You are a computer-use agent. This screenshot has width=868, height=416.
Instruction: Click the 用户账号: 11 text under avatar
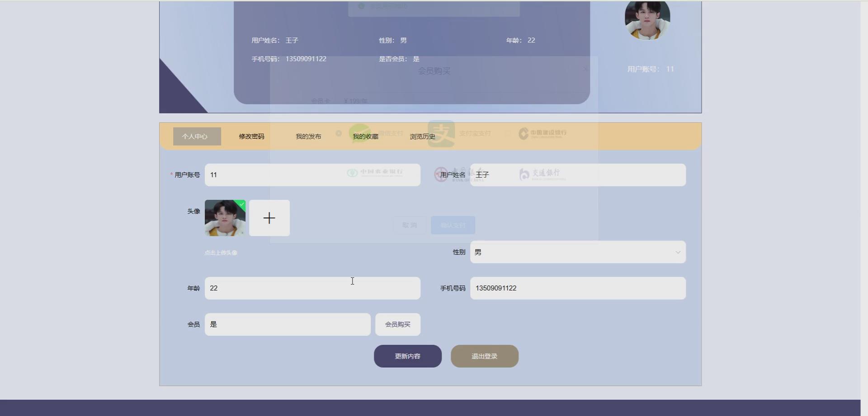click(x=651, y=69)
